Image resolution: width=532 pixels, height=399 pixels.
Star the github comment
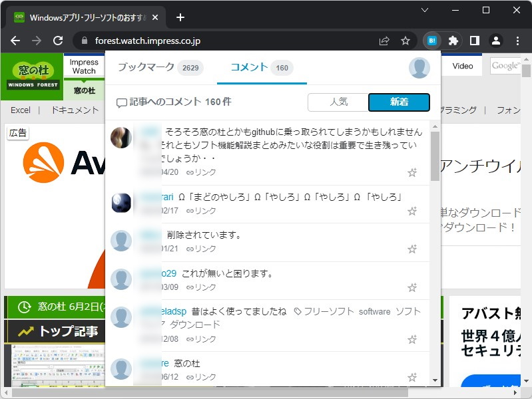(412, 172)
